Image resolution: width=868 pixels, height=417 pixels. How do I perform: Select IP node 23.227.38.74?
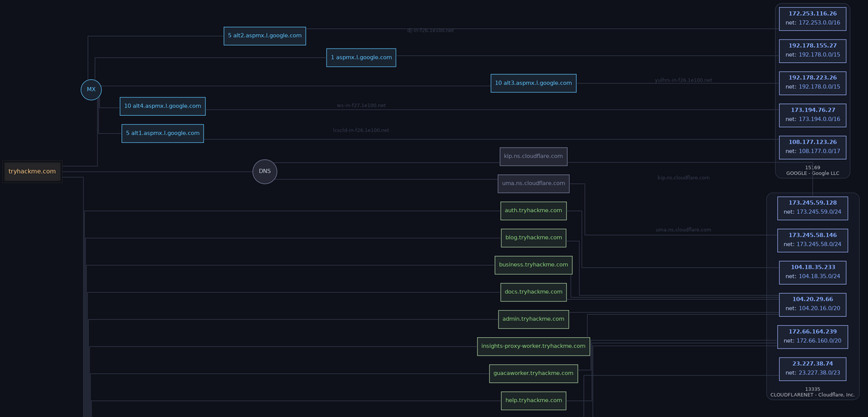tap(812, 369)
